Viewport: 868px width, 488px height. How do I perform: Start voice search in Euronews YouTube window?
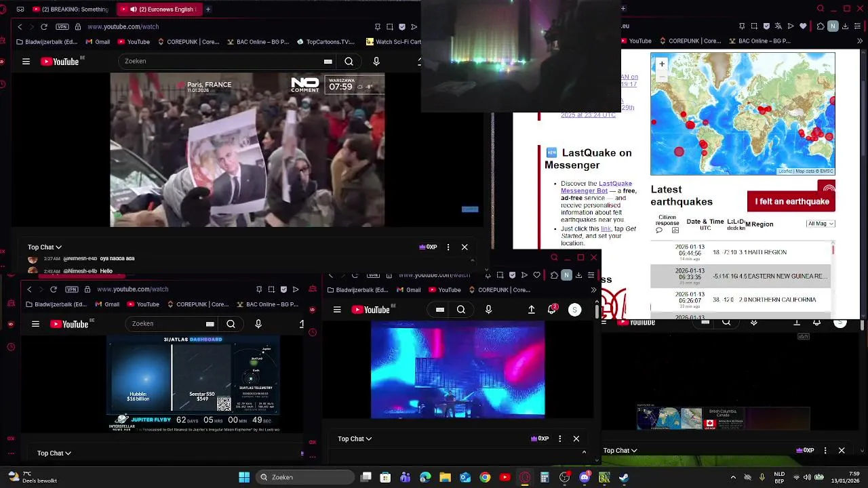point(376,62)
